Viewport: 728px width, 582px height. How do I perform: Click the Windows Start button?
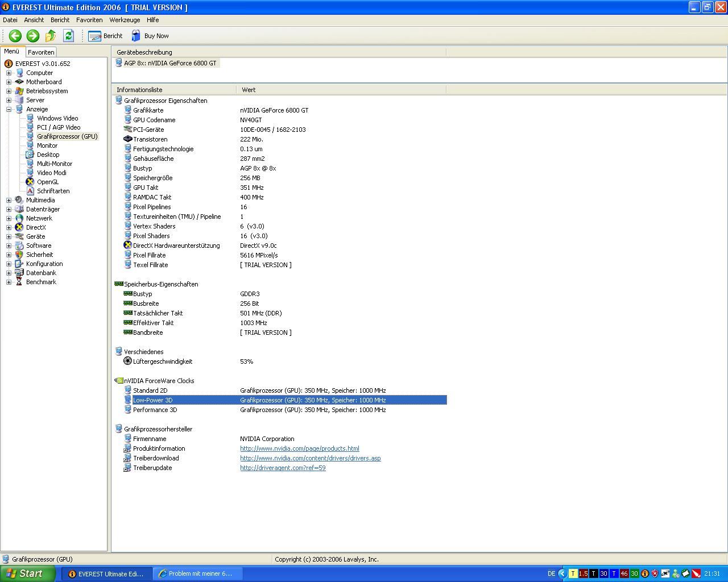click(27, 573)
